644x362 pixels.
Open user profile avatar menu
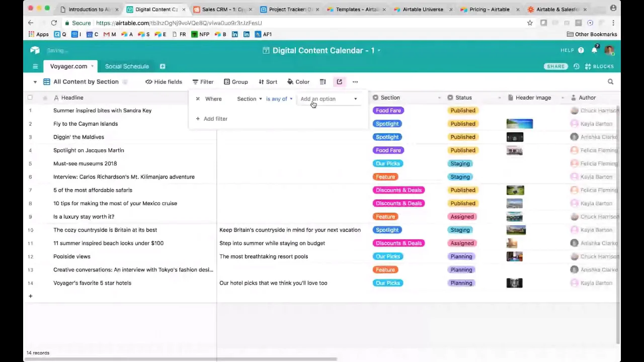coord(609,50)
